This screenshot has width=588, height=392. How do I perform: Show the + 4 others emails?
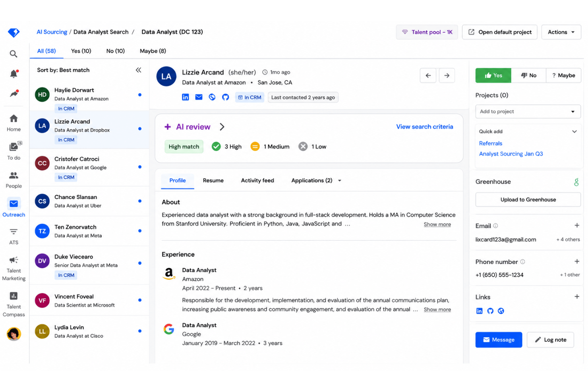pyautogui.click(x=568, y=239)
